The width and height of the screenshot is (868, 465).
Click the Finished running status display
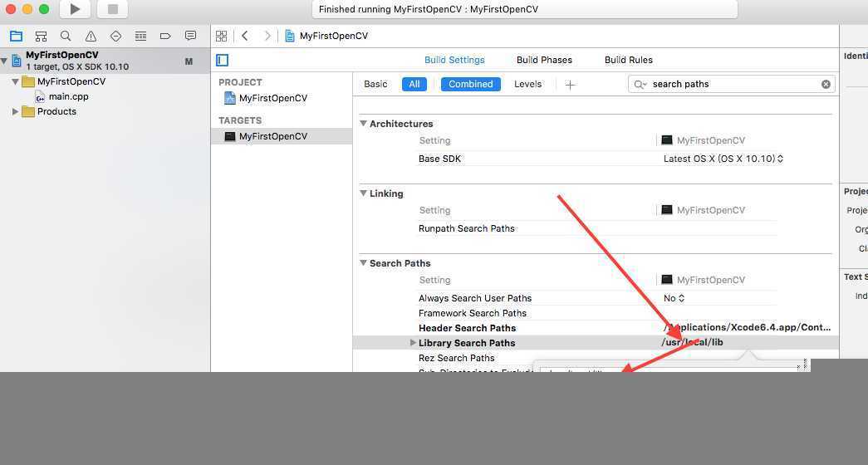[x=525, y=9]
